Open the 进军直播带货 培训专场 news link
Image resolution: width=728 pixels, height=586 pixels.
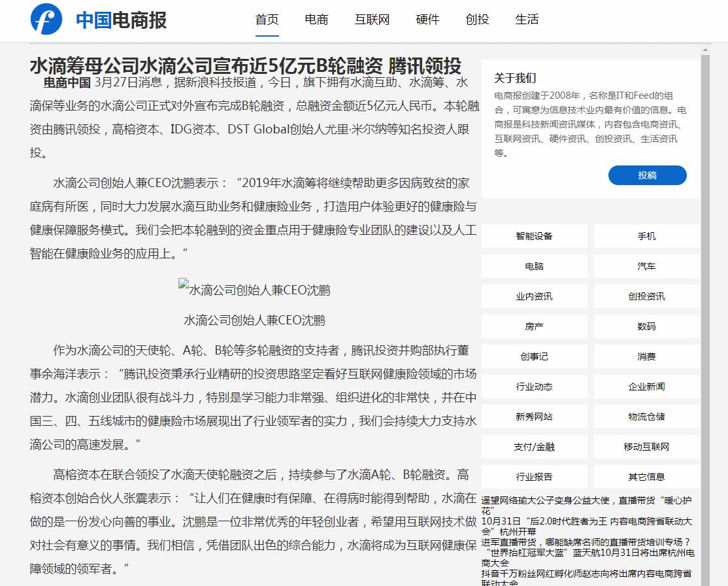click(586, 542)
